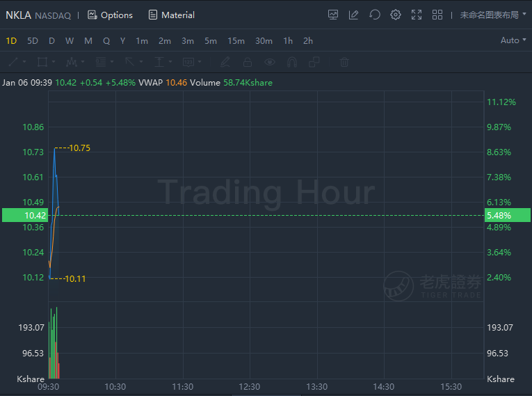Viewport: 532px width, 396px height.
Task: Expand the 未命名图表布局 layout dropdown
Action: point(493,15)
